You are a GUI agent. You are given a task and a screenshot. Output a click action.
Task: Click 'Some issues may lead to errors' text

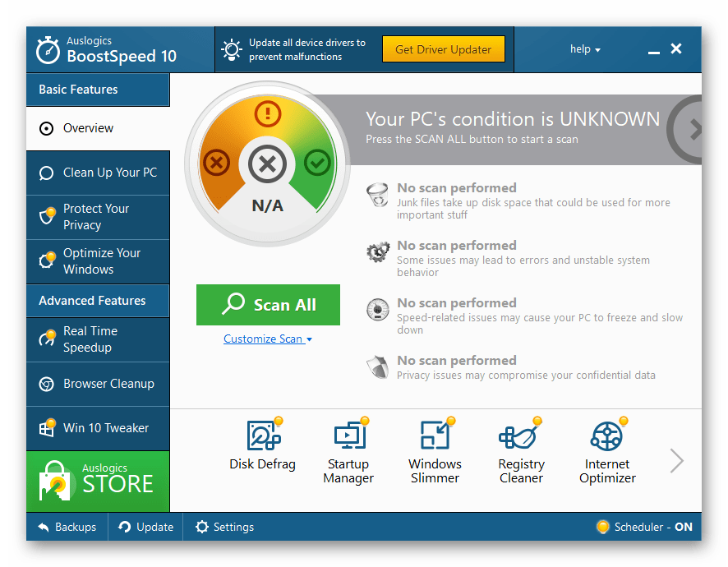[x=523, y=266]
